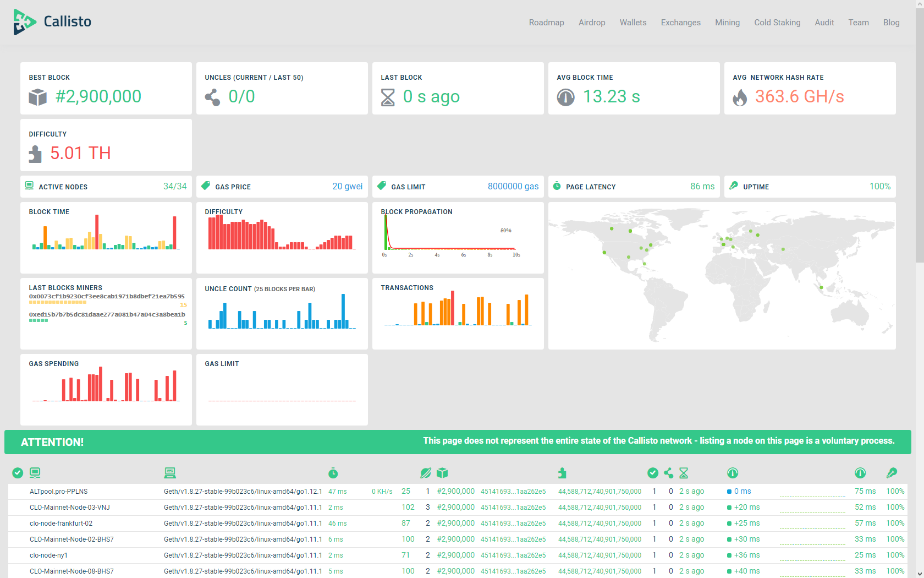The height and width of the screenshot is (578, 924).
Task: Select the Transactions bar chart
Action: 458,308
